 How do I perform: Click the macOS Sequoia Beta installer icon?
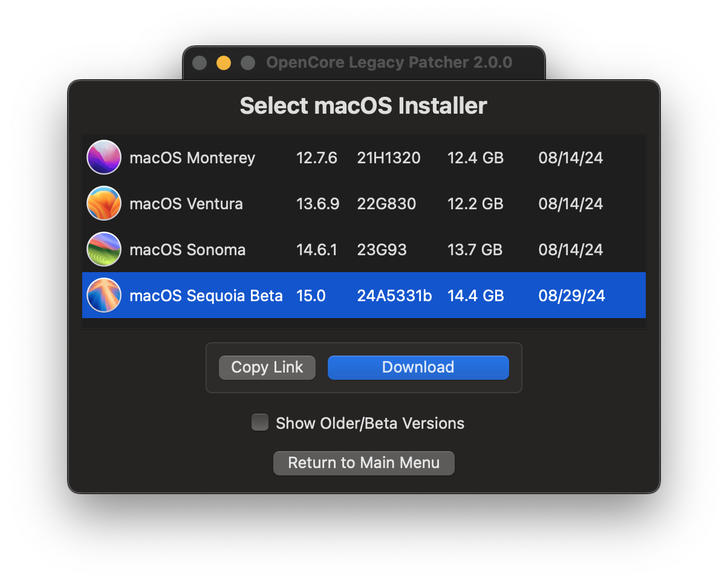[x=104, y=295]
